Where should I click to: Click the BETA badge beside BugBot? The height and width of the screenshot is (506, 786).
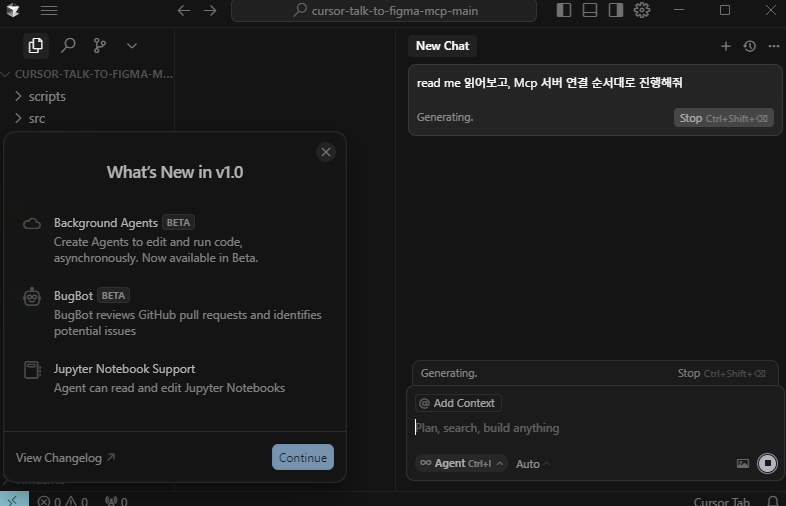113,295
